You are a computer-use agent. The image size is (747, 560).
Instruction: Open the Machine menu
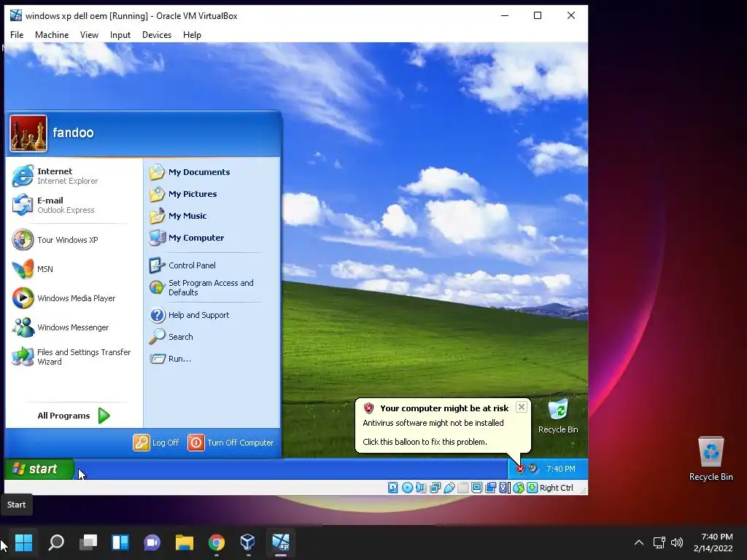(52, 35)
